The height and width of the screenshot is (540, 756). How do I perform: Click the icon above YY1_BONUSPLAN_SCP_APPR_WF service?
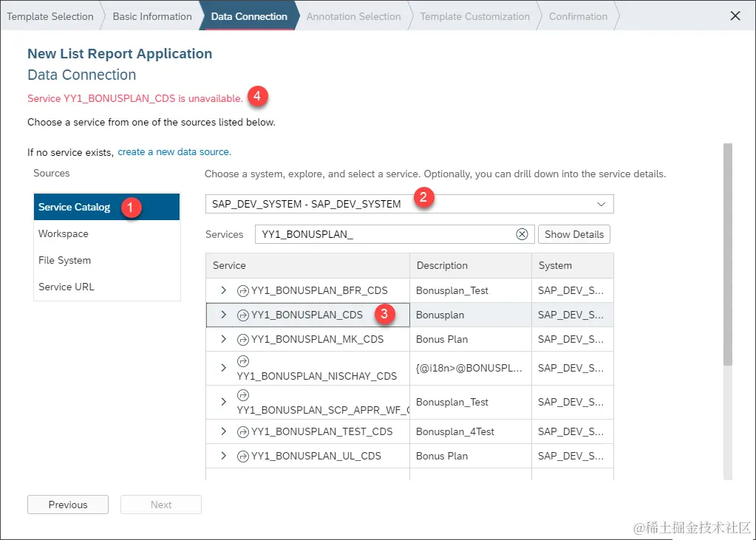pos(243,395)
